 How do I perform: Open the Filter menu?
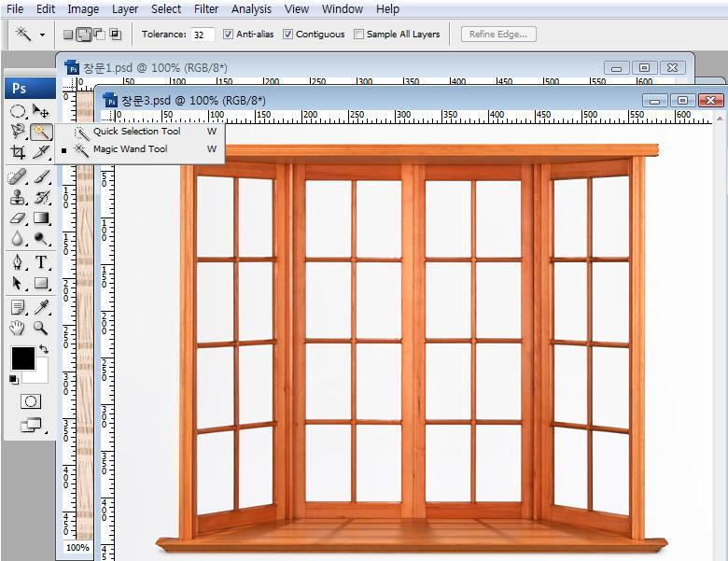coord(206,9)
